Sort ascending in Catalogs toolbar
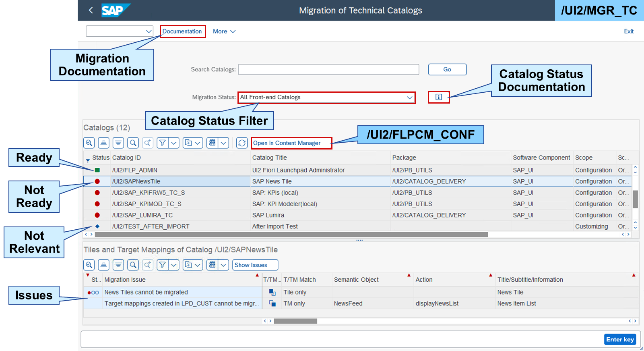 tap(104, 143)
